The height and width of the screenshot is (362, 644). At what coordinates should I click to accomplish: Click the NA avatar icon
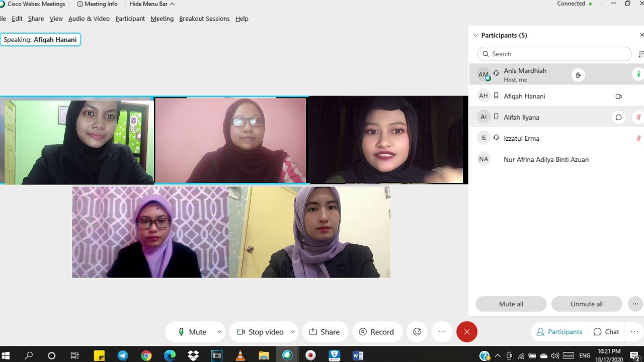[484, 159]
